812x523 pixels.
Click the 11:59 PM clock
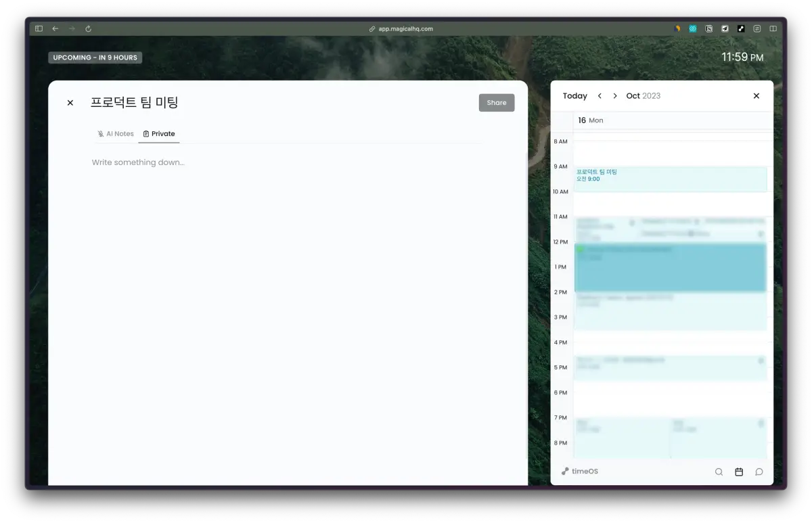742,58
